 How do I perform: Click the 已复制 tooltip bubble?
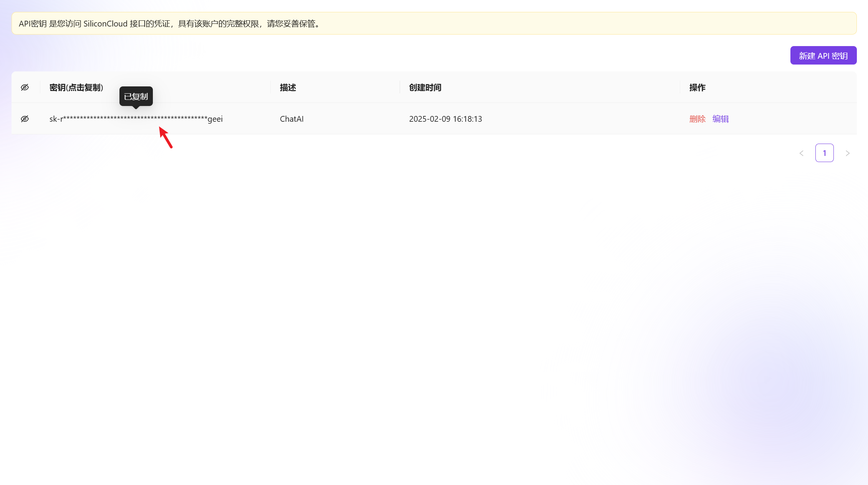136,96
